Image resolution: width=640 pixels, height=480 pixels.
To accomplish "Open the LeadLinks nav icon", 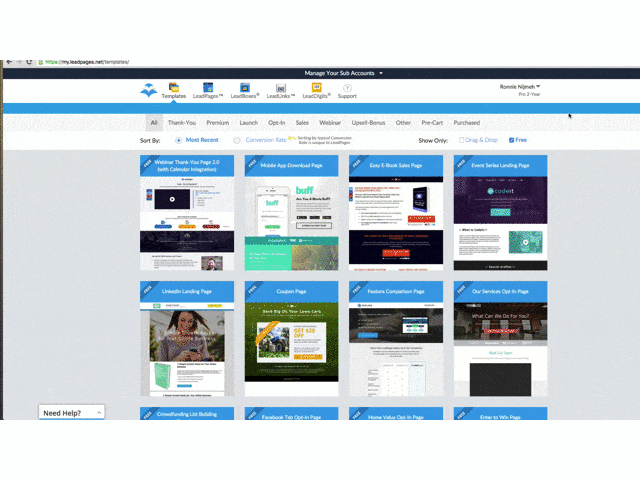I will pyautogui.click(x=281, y=88).
